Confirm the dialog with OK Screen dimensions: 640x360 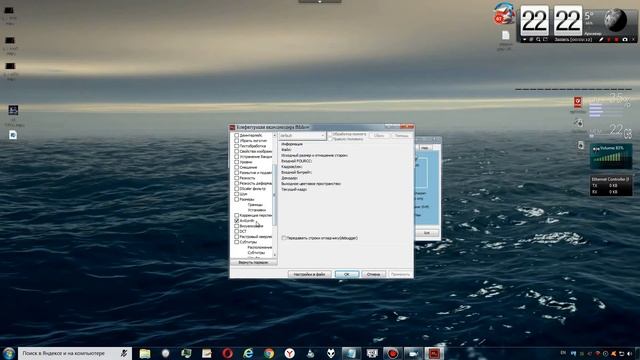click(347, 274)
